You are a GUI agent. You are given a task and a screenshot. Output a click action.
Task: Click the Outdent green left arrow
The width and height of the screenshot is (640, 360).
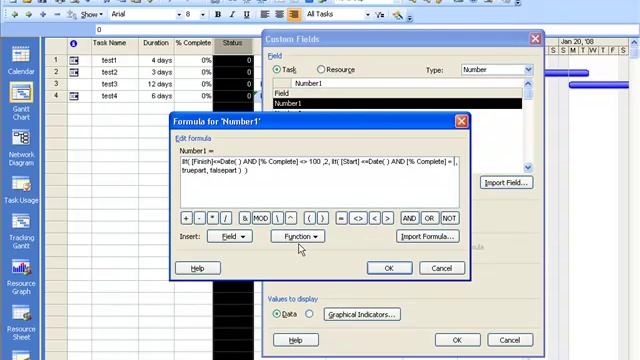click(15, 15)
